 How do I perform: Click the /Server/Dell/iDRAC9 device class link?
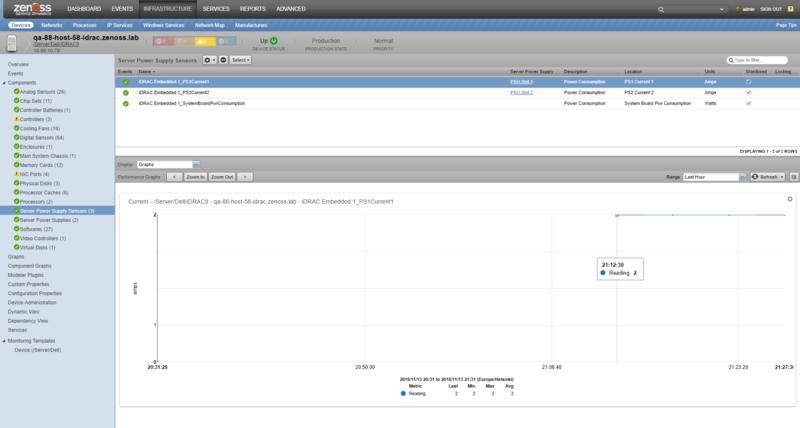pyautogui.click(x=56, y=44)
